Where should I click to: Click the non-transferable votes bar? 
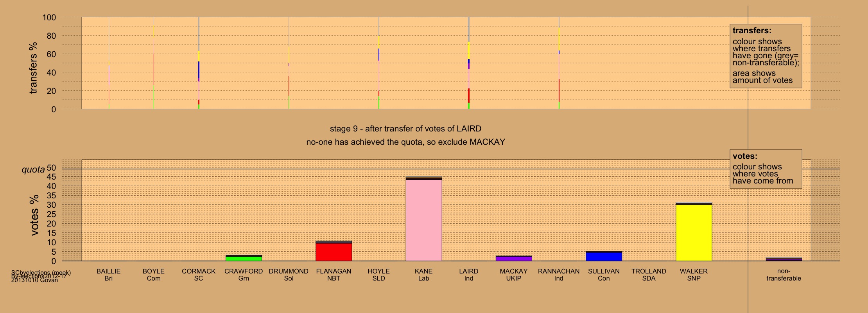click(784, 259)
